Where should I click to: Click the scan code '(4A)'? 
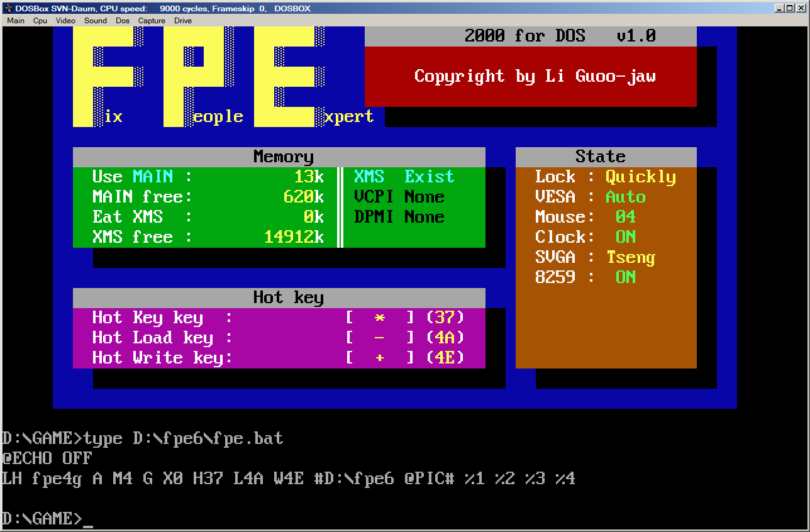pos(445,338)
